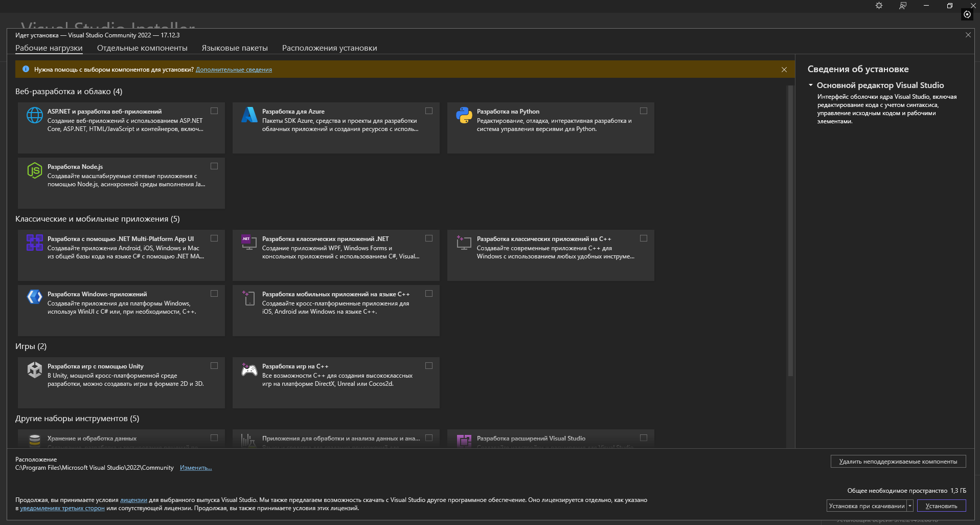Click the round overlay icon at top right
Viewport: 980px width, 525px height.
967,14
